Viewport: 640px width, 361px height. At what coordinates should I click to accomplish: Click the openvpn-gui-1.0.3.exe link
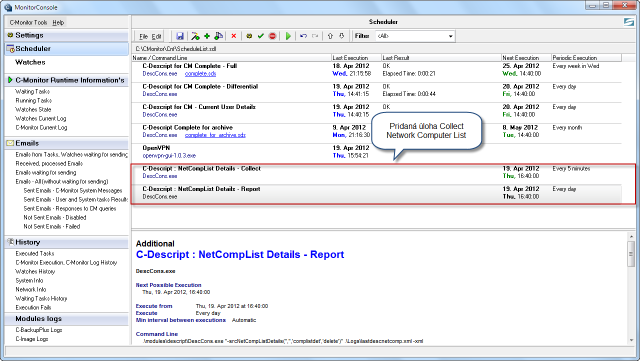point(169,156)
